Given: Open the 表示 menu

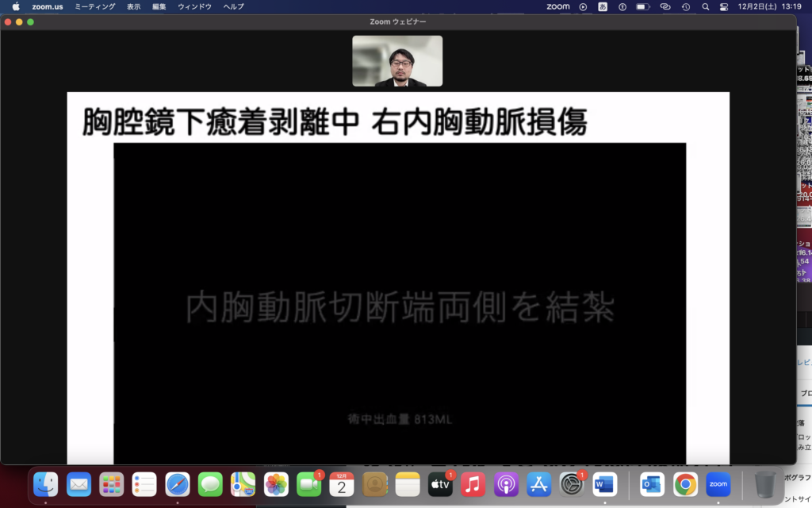Looking at the screenshot, I should coord(134,6).
